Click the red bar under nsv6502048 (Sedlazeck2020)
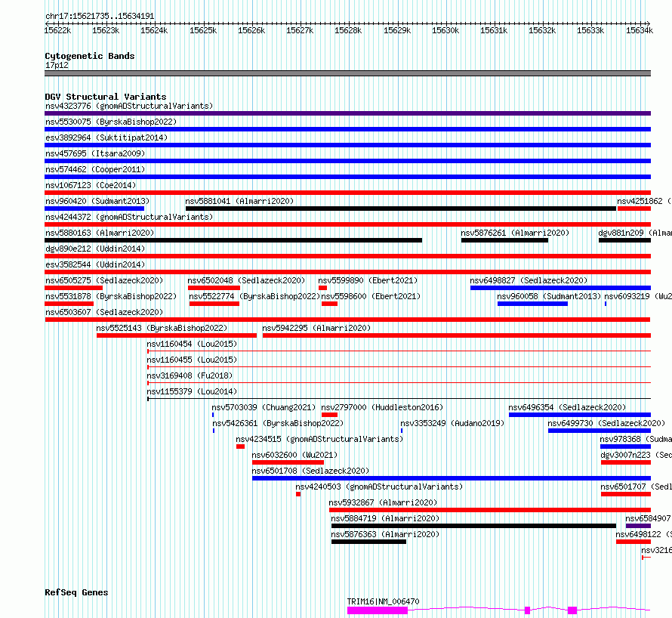This screenshot has height=618, width=672. (214, 288)
